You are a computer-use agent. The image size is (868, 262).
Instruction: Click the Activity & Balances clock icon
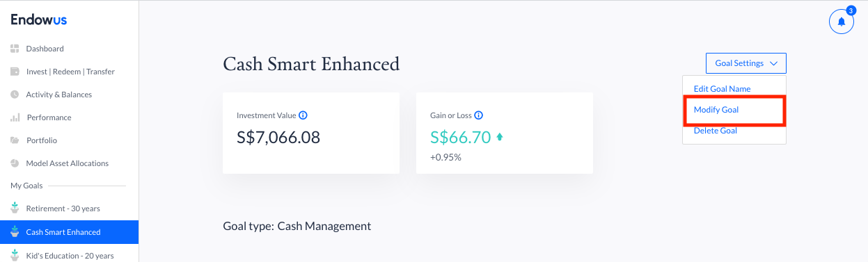[x=15, y=95]
